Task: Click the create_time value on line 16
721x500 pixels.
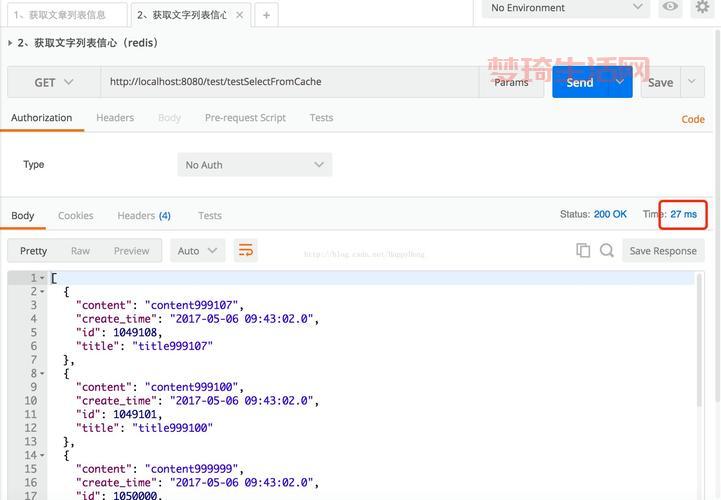Action: (242, 483)
